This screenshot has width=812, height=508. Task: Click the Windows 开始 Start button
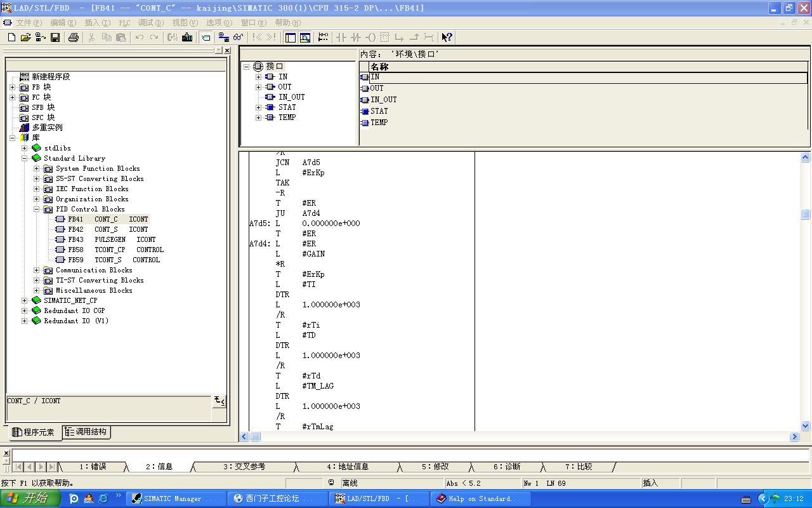(x=30, y=498)
